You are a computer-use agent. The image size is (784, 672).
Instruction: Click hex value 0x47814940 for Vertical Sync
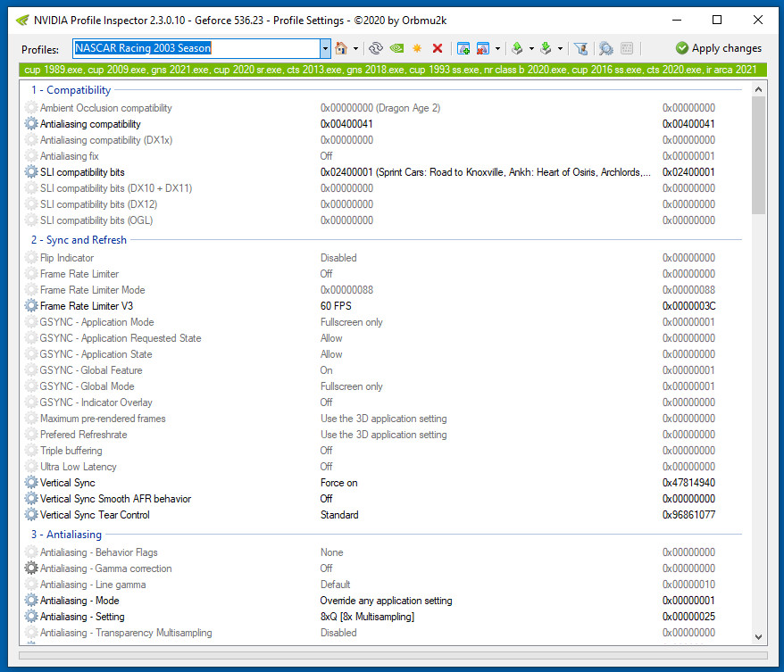click(x=688, y=483)
